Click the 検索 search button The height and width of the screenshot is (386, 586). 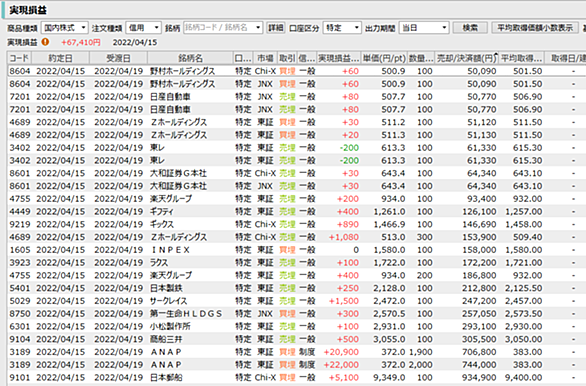coord(470,28)
